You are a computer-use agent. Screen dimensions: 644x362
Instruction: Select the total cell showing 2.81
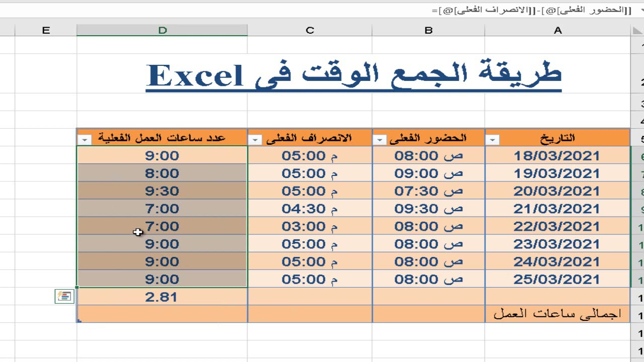pyautogui.click(x=162, y=297)
